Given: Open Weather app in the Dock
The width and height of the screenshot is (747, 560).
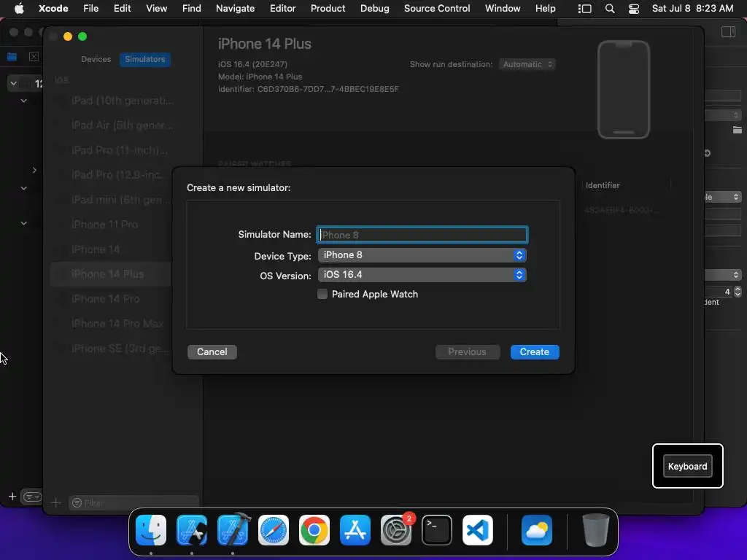Looking at the screenshot, I should click(x=537, y=530).
